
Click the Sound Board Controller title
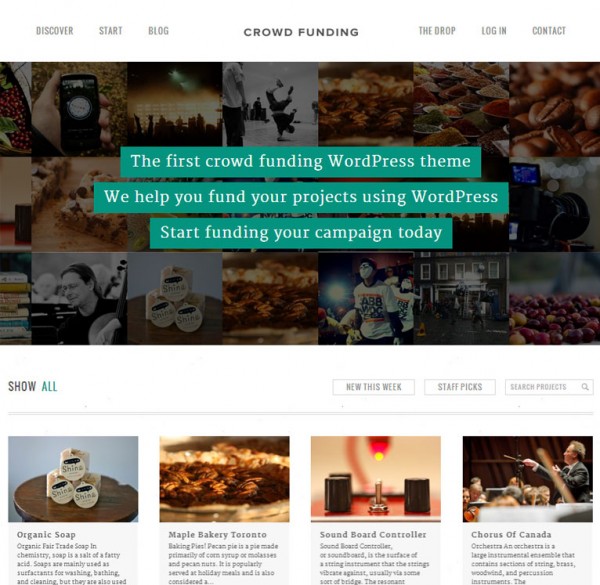tap(373, 535)
